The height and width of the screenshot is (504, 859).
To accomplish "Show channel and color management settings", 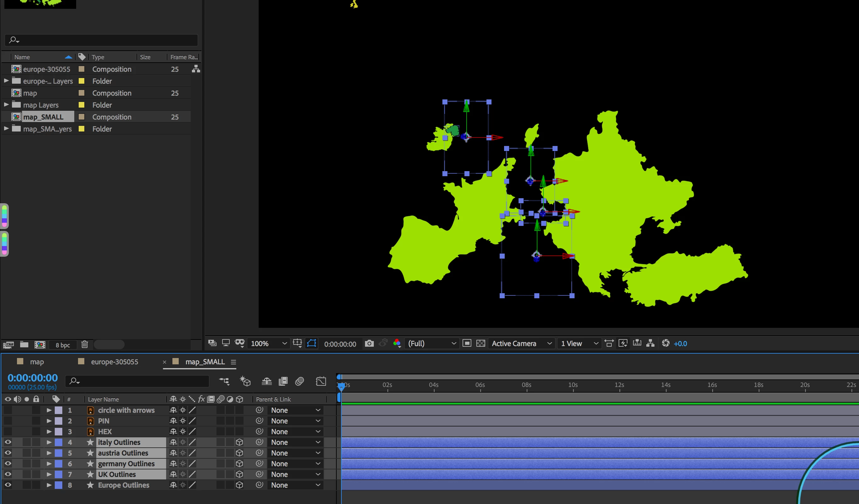I will click(397, 344).
